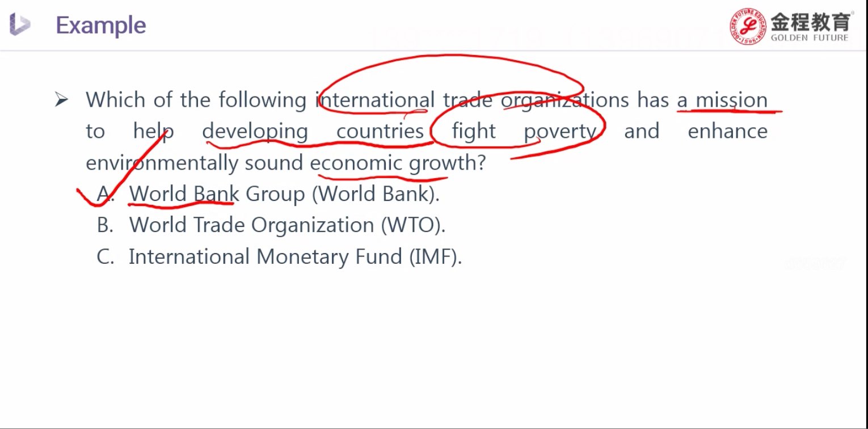Click the word "environmentally" in the question
Image resolution: width=868 pixels, height=429 pixels.
162,163
